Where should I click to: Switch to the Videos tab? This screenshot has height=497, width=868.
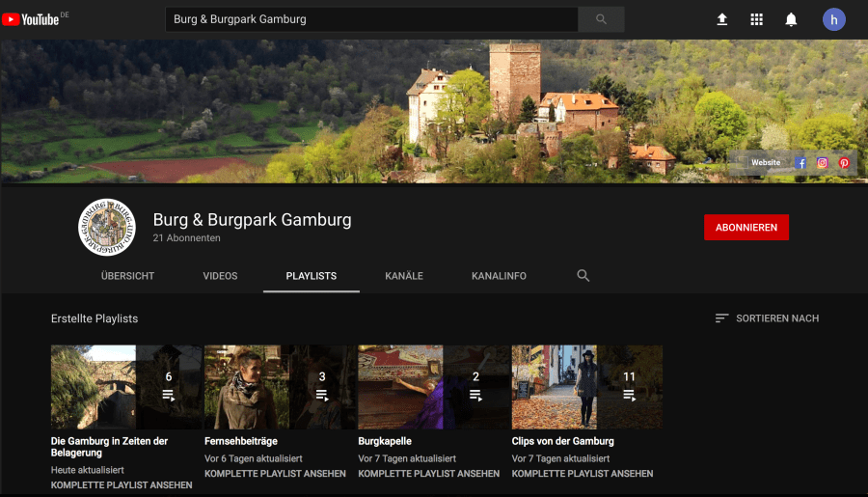(x=220, y=276)
